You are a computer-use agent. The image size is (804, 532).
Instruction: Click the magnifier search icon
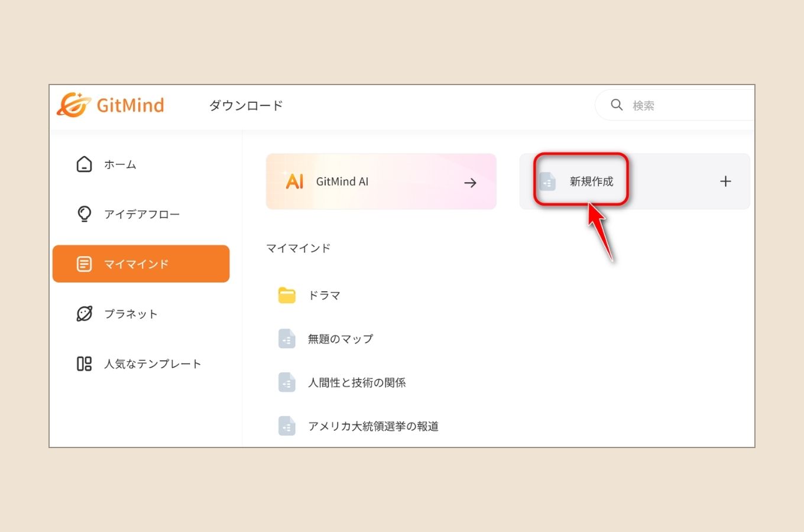[x=617, y=105]
